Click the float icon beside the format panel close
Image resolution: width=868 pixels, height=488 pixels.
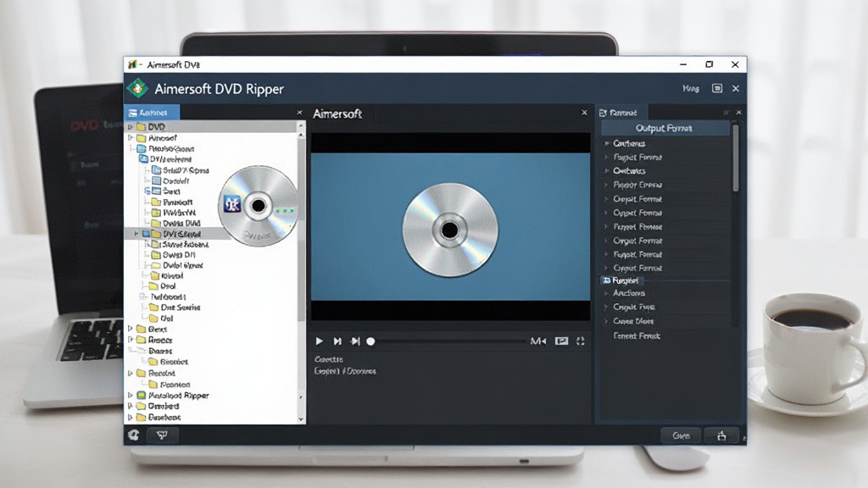point(726,113)
